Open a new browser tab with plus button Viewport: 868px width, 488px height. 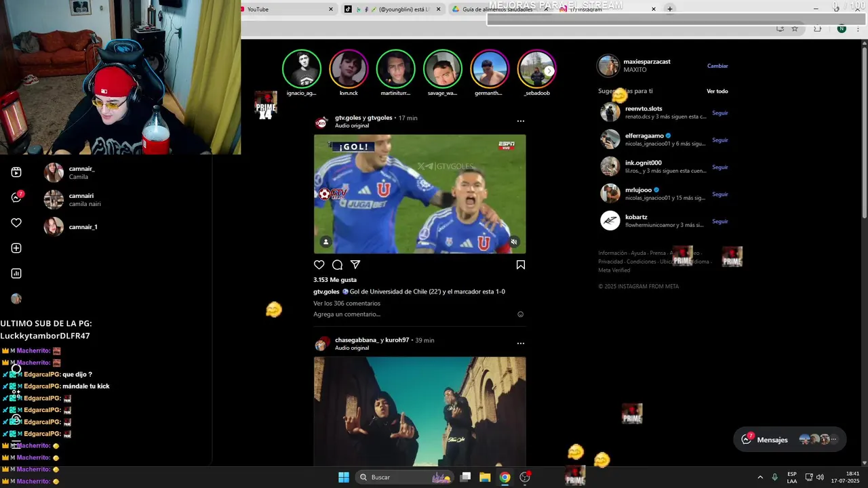[x=670, y=9]
